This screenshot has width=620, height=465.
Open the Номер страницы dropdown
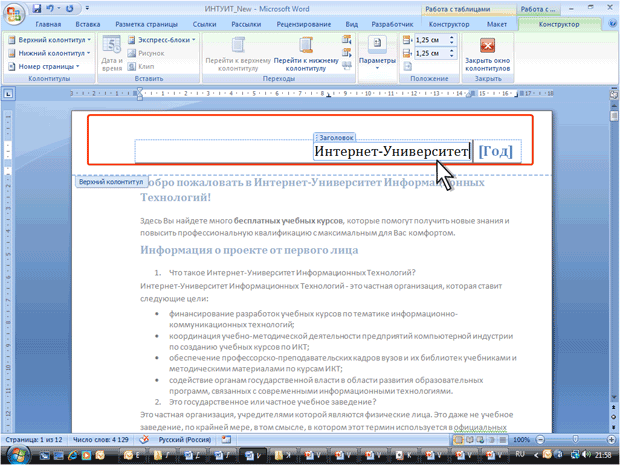[x=44, y=66]
